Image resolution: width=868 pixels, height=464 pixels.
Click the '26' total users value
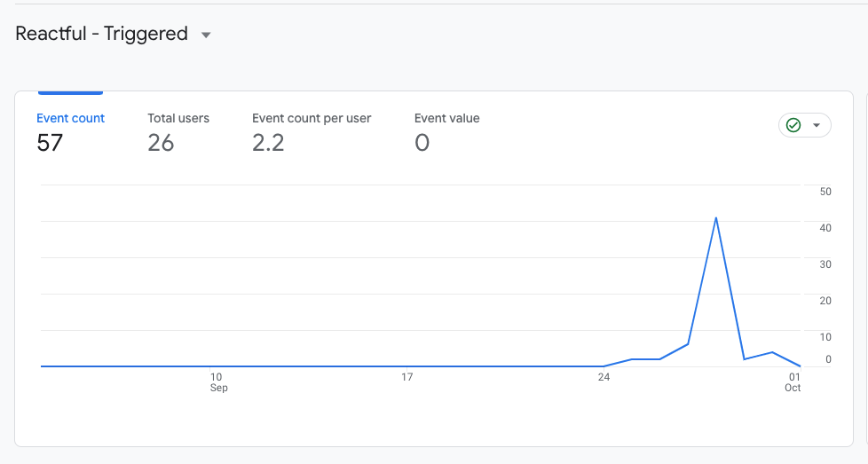click(x=161, y=143)
